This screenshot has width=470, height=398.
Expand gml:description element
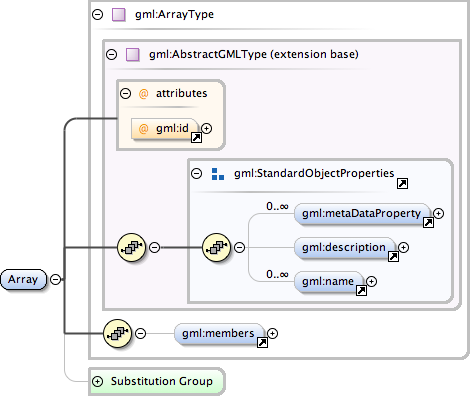pos(404,247)
